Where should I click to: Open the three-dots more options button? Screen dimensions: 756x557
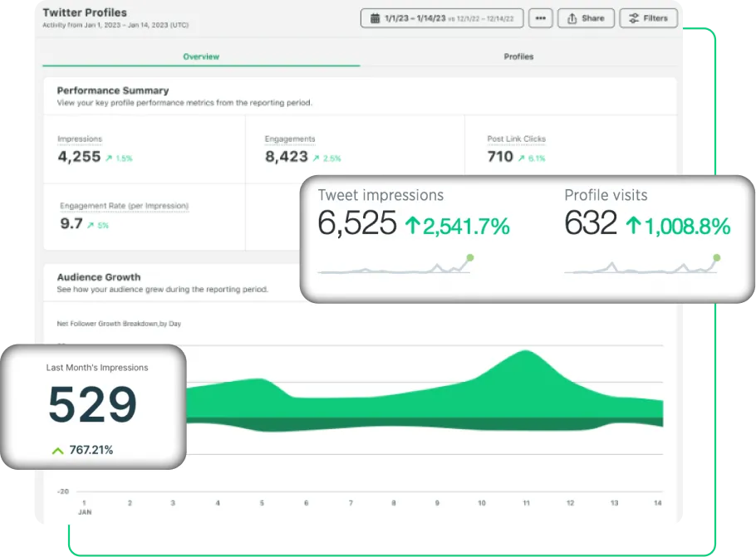pos(541,18)
